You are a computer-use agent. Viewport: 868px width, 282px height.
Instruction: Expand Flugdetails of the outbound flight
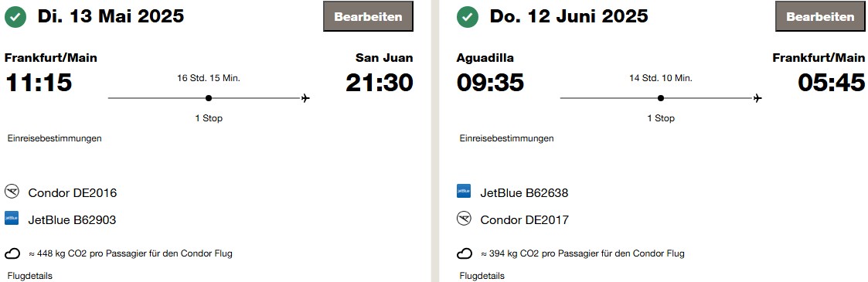(x=30, y=275)
